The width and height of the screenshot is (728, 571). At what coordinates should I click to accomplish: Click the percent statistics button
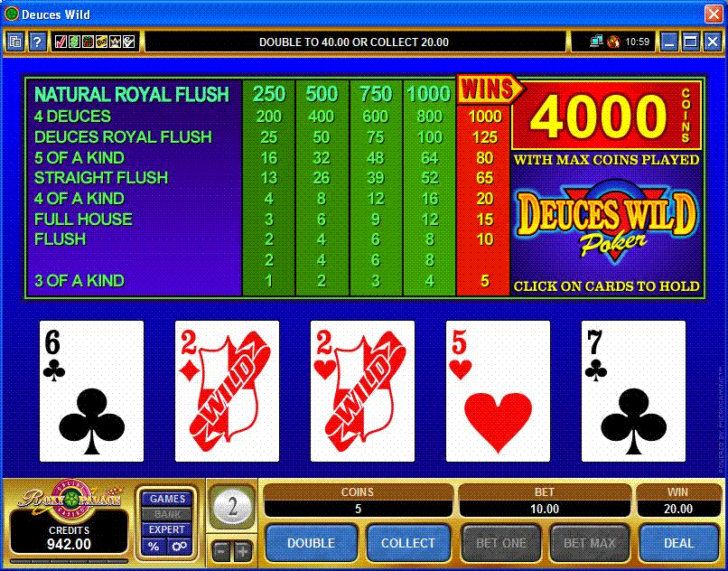tap(154, 547)
